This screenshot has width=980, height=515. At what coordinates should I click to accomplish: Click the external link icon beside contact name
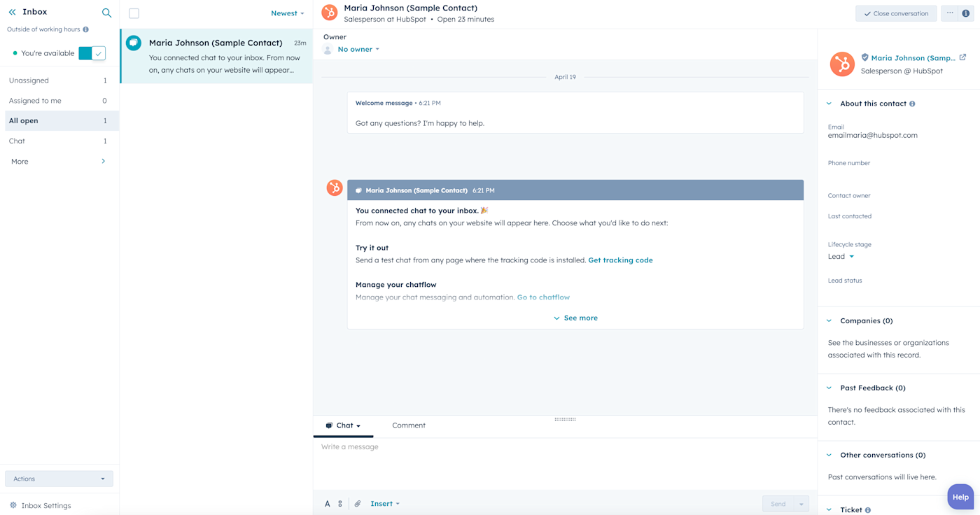point(962,57)
